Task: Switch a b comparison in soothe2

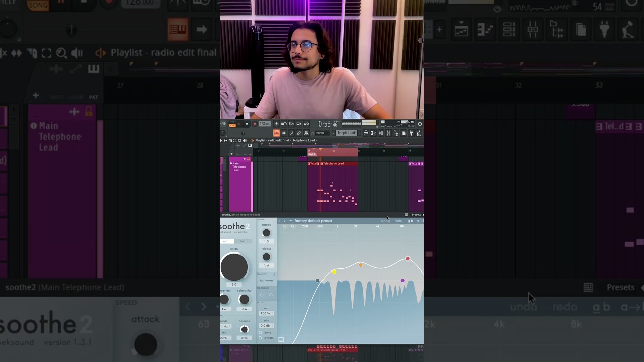Action: (410, 221)
